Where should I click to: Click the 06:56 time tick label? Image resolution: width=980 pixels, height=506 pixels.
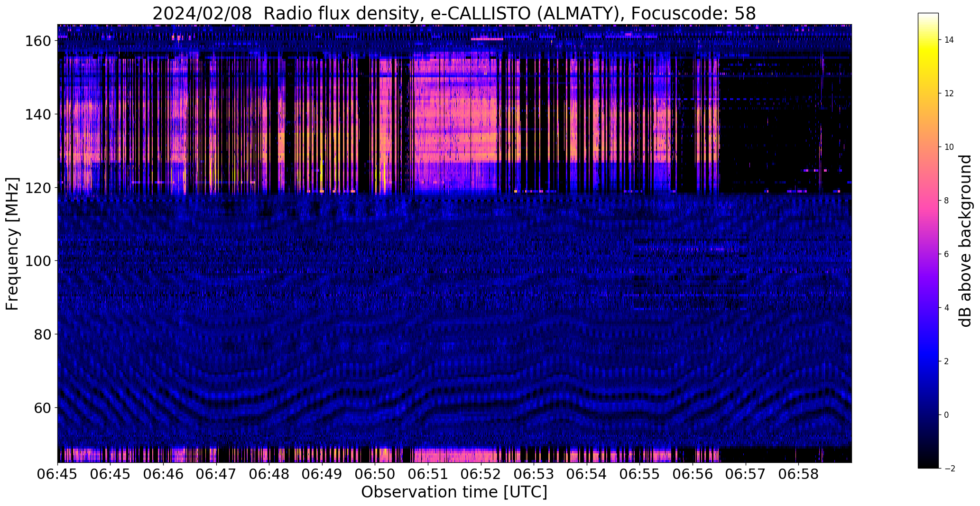(x=693, y=473)
